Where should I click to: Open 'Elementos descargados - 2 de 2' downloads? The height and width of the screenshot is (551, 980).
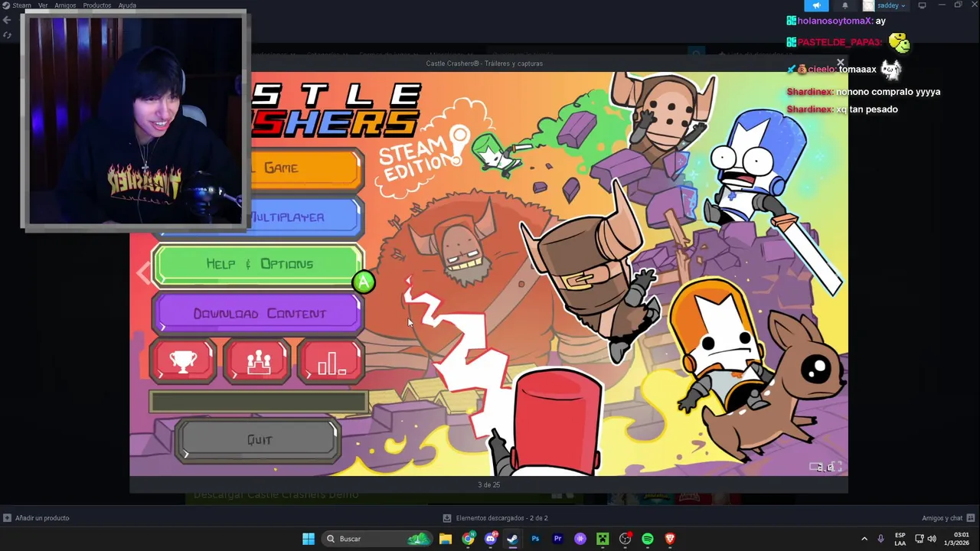[495, 518]
